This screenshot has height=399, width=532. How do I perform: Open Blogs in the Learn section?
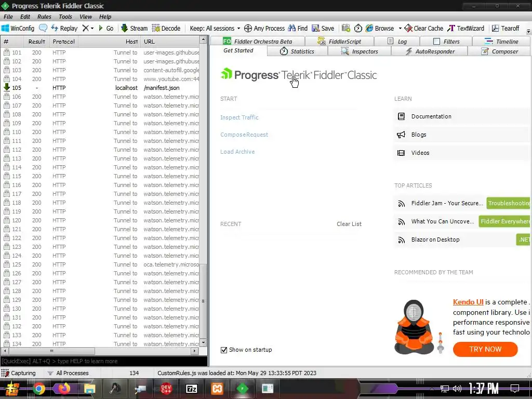click(461, 135)
